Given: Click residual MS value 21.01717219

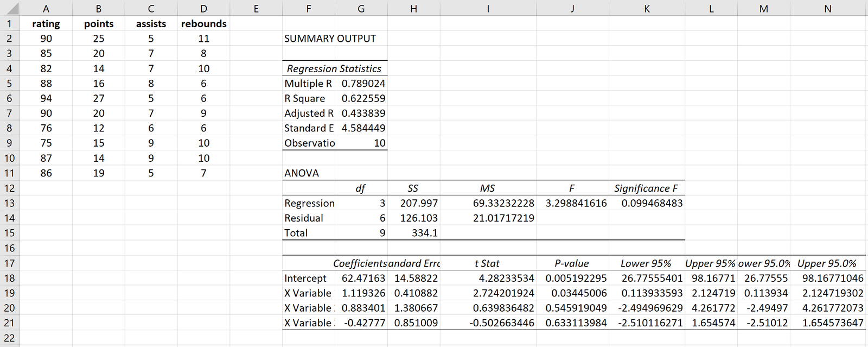Looking at the screenshot, I should tap(488, 218).
